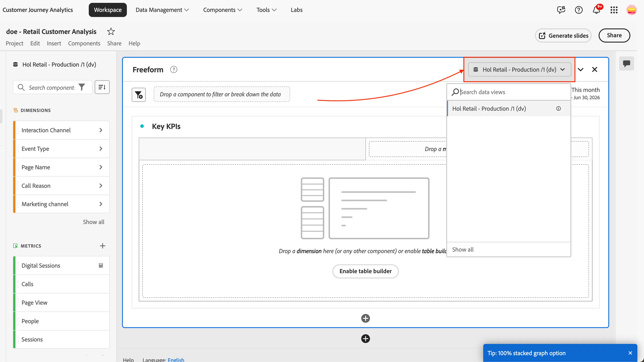The height and width of the screenshot is (362, 644).
Task: Expand Marketing channel dimension
Action: (100, 204)
